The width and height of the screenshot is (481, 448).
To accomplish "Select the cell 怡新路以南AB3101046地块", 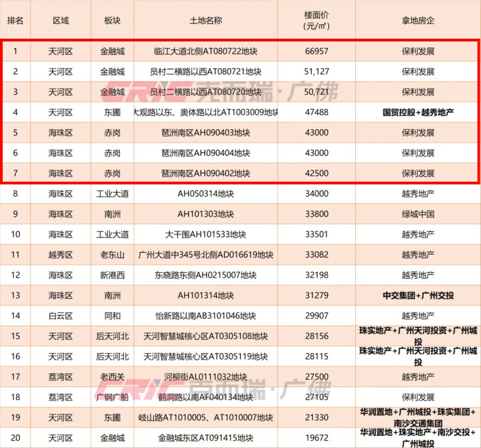I will 205,316.
